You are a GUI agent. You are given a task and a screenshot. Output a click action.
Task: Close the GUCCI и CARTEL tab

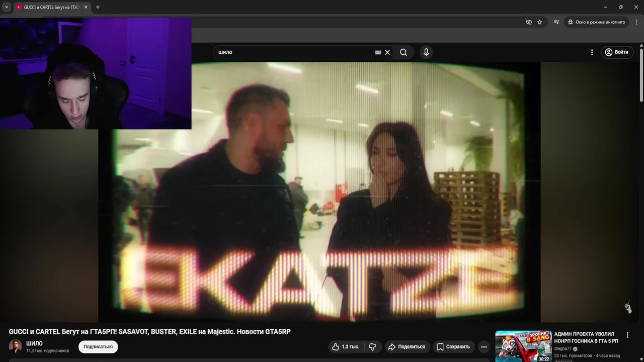coord(86,7)
